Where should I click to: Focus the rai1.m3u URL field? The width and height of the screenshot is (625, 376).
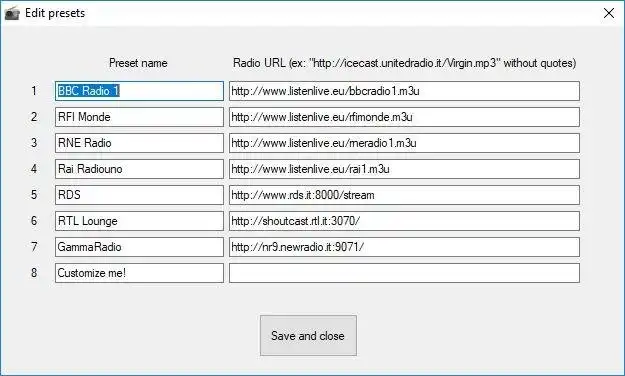pyautogui.click(x=404, y=169)
